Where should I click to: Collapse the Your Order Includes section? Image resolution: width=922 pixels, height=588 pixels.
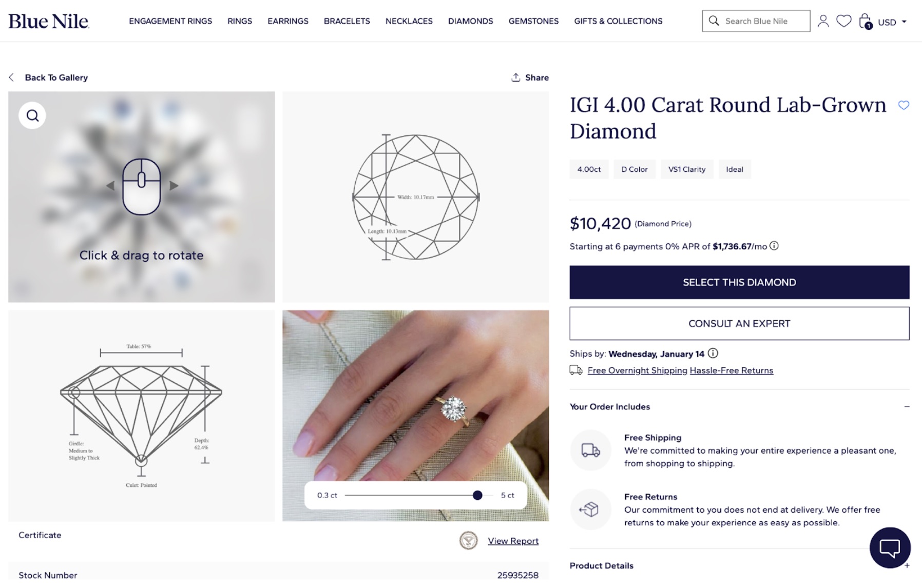pyautogui.click(x=907, y=406)
